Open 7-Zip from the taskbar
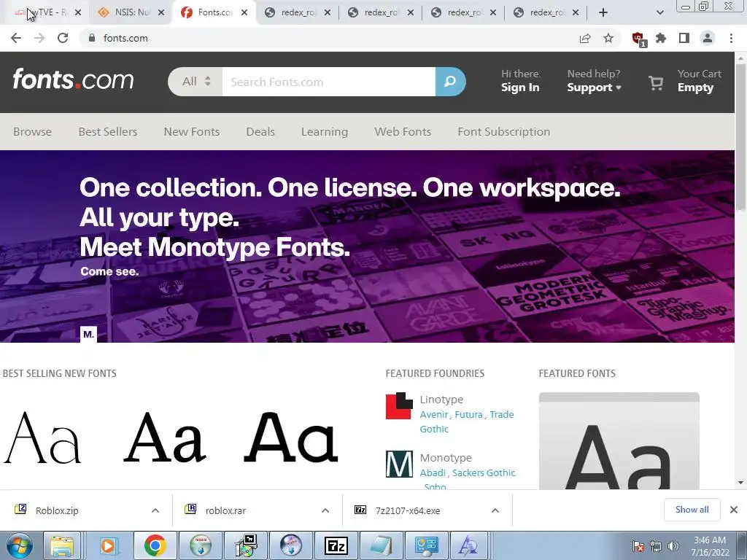 point(336,545)
